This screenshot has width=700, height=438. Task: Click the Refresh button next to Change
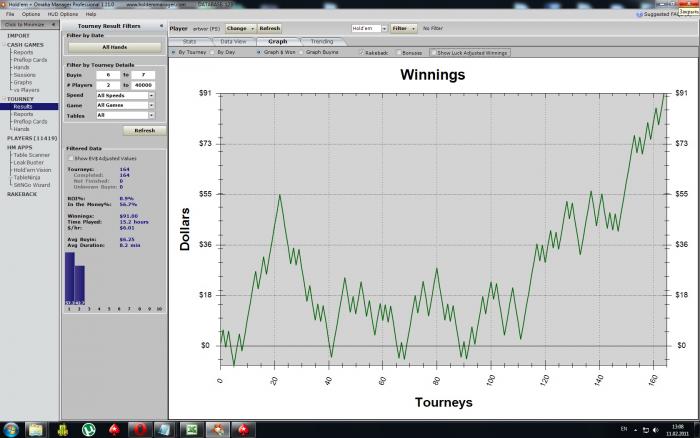coord(270,28)
